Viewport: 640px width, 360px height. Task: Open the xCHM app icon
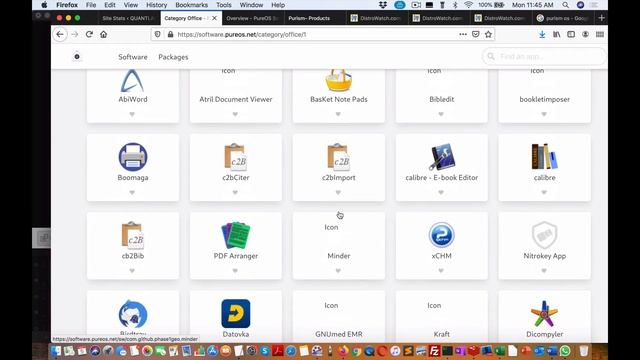pyautogui.click(x=442, y=235)
